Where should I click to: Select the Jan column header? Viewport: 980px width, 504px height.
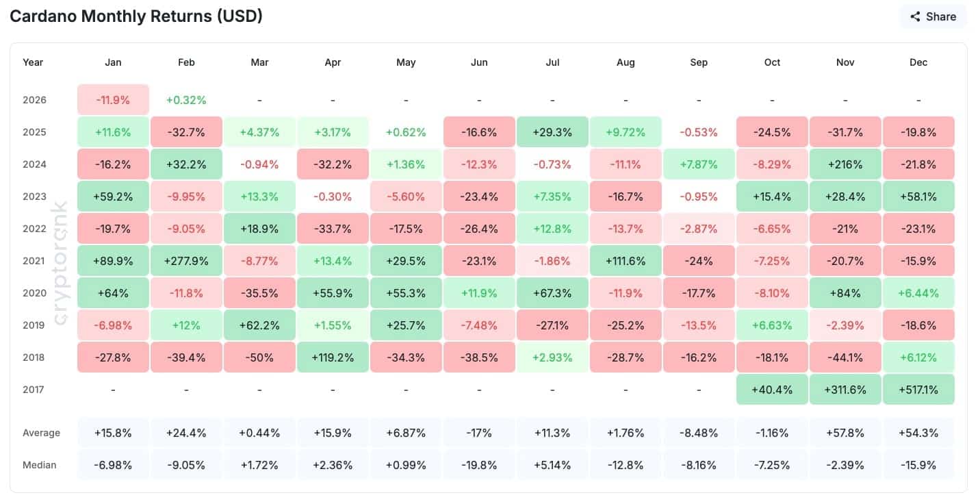tap(113, 62)
